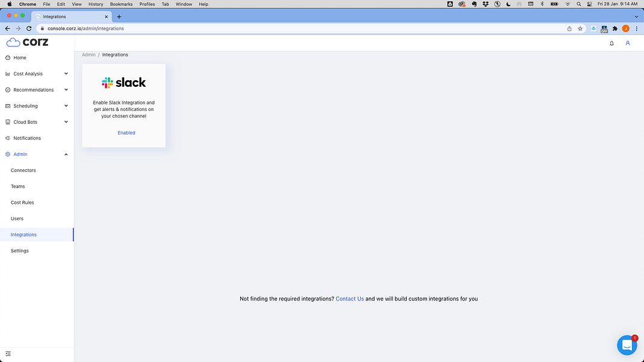Close the Integrations browser tab

pyautogui.click(x=106, y=17)
